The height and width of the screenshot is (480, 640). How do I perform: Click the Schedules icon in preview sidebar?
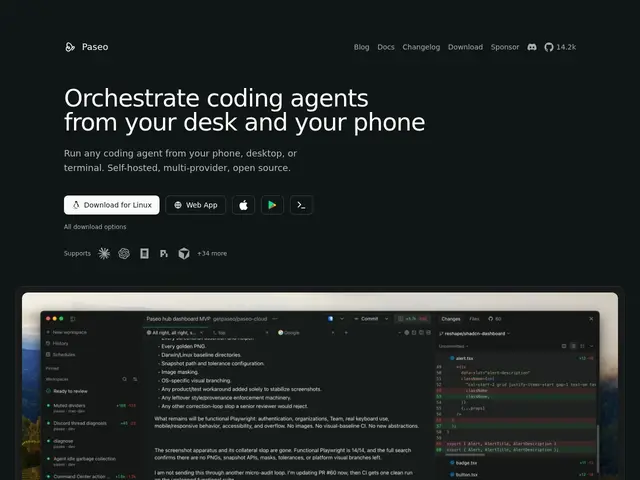pyautogui.click(x=48, y=354)
